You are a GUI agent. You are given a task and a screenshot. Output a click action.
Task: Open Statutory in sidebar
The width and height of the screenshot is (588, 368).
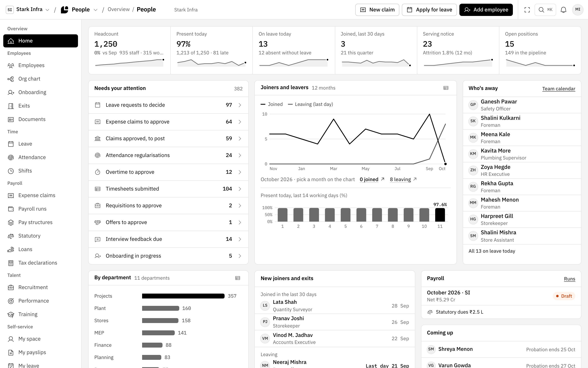click(x=41, y=236)
